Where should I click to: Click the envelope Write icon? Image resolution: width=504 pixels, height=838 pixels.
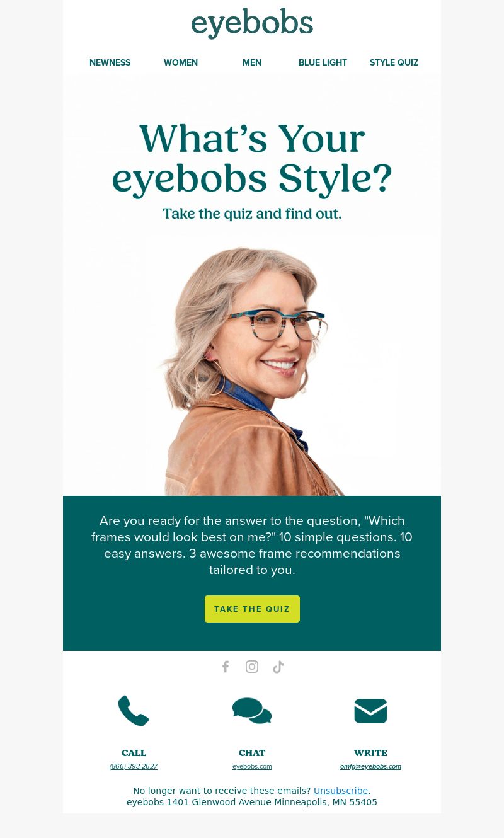(370, 711)
